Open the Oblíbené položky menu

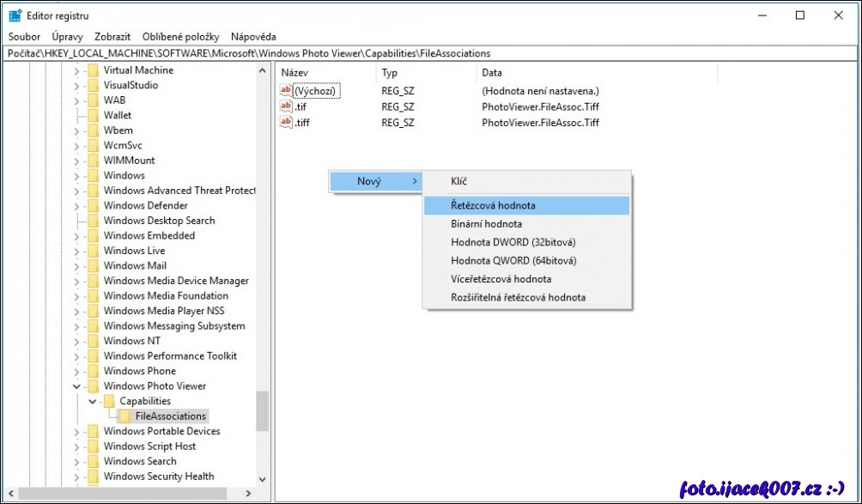point(180,37)
